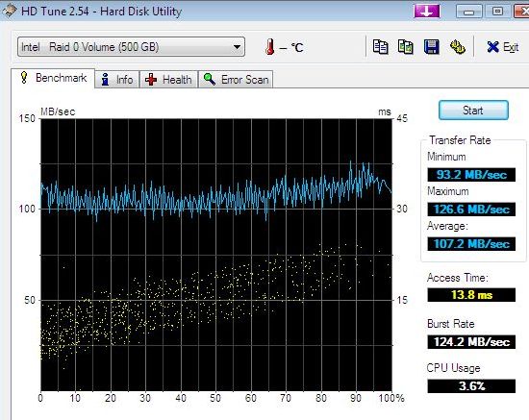Click the CPU Usage 3.6% value

[x=471, y=386]
